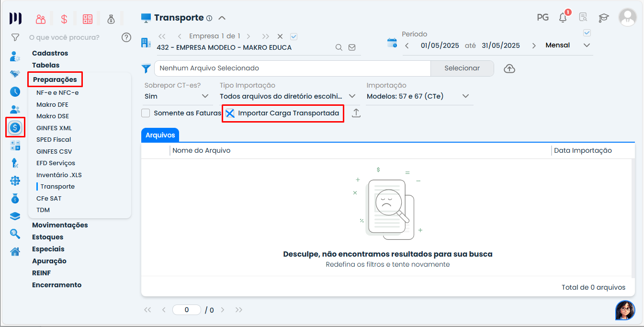Open the SPED Fiscal menu item
Image resolution: width=644 pixels, height=327 pixels.
[54, 140]
